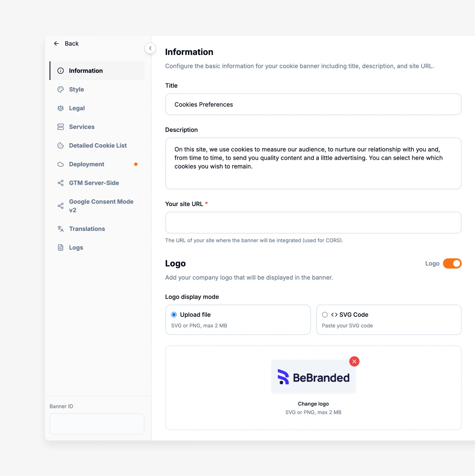Click 'Paste your SVG code' text
Image resolution: width=475 pixels, height=476 pixels.
pyautogui.click(x=347, y=326)
